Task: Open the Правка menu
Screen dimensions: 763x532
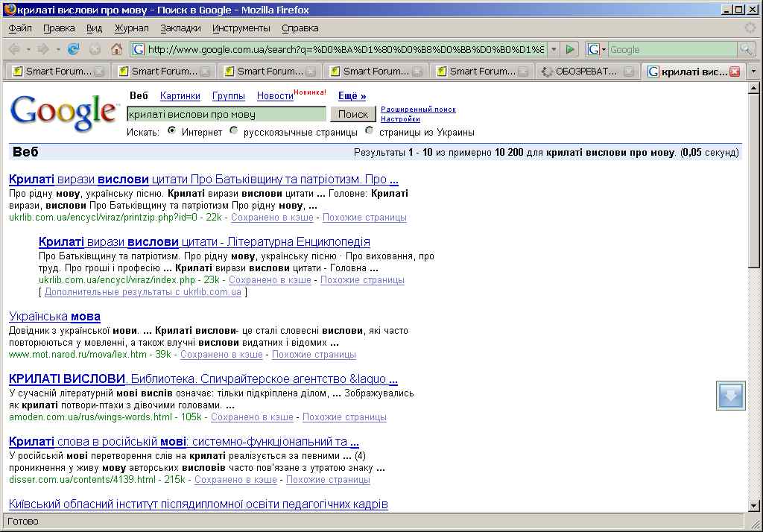Action: [x=59, y=28]
